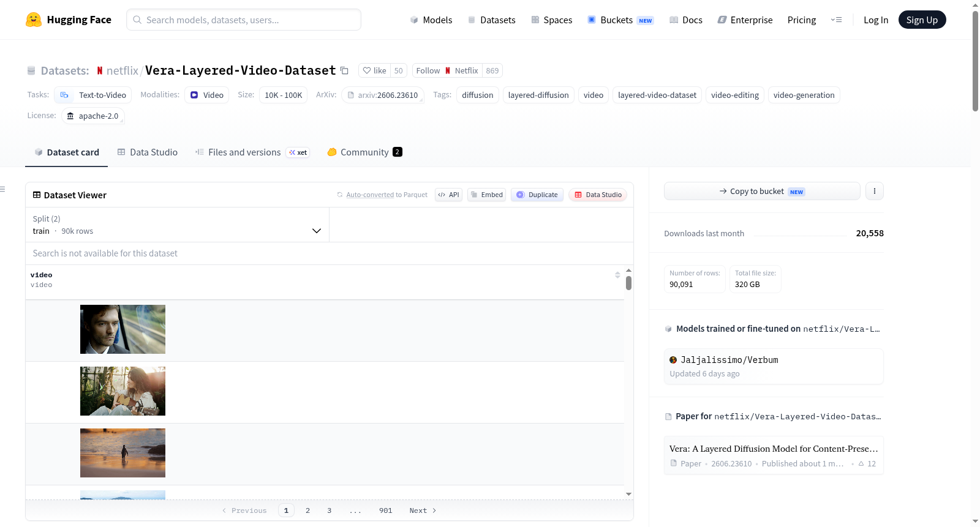This screenshot has width=980, height=527.
Task: Copy the dataset name with the copy icon
Action: pos(345,70)
